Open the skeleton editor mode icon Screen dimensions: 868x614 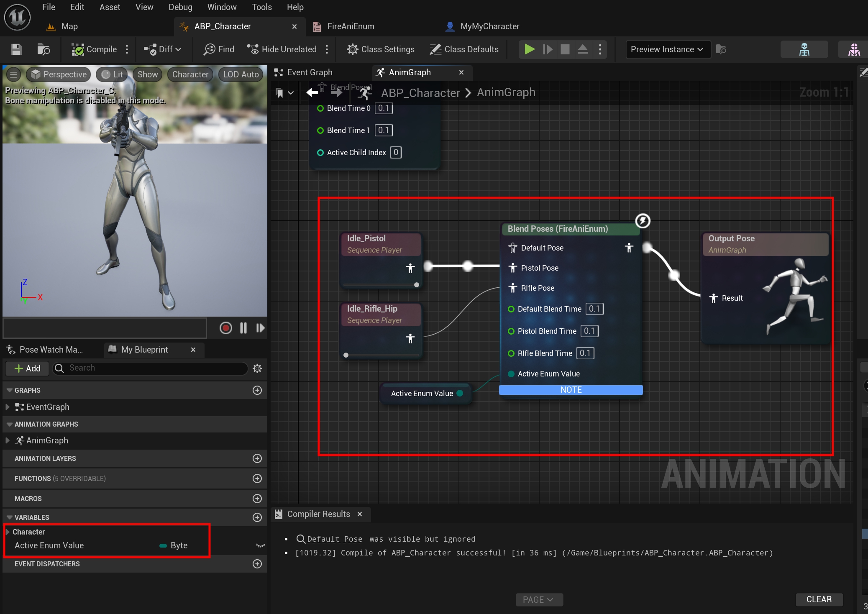pos(804,49)
